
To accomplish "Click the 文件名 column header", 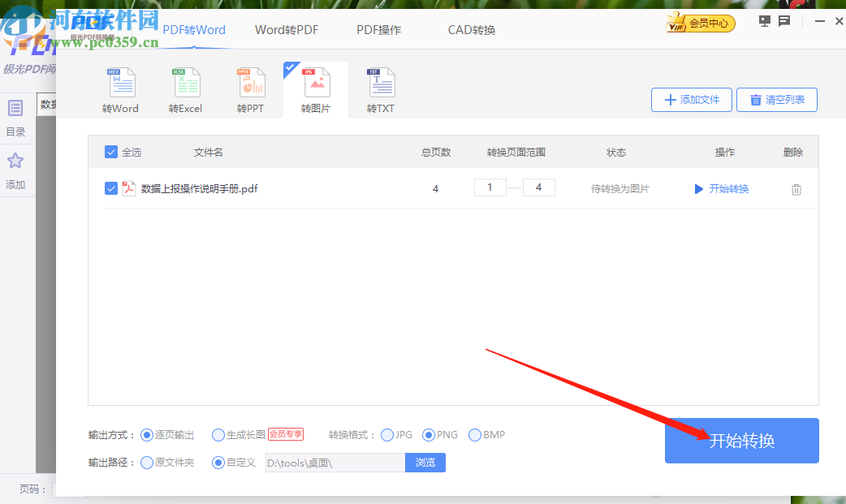I will pos(209,152).
